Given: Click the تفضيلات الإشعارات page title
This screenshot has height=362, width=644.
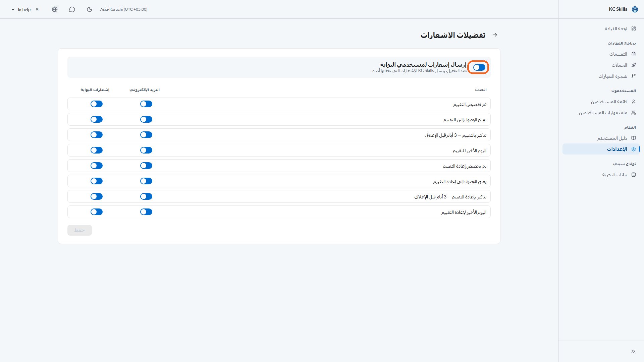Looking at the screenshot, I should pyautogui.click(x=453, y=35).
